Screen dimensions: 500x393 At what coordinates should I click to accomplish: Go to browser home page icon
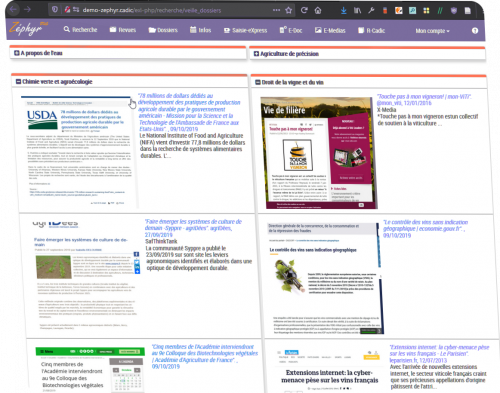coord(318,11)
